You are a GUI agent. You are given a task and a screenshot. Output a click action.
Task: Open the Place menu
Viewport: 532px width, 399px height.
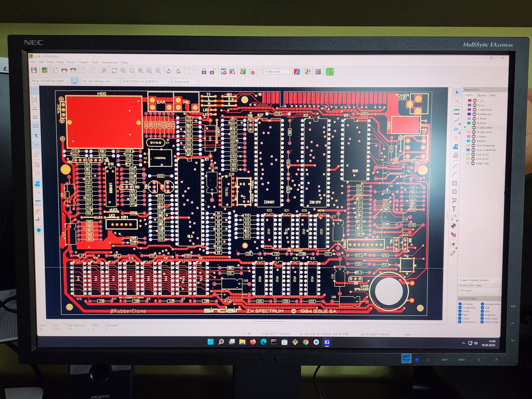pos(60,63)
